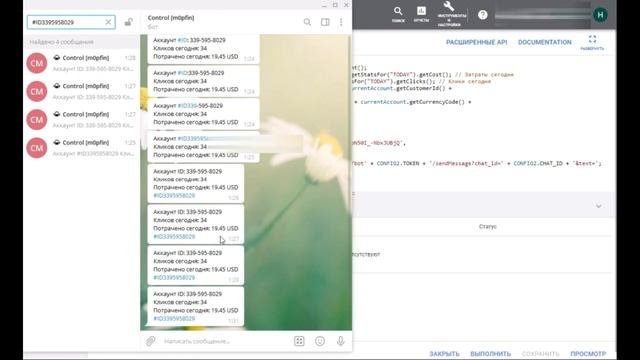Click #ID3395958029 hashtag in the 1:28 message bubble
The height and width of the screenshot is (360, 640).
click(174, 278)
